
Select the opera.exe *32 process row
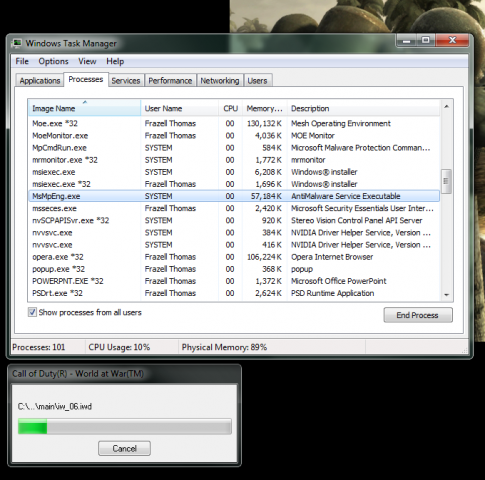click(x=234, y=257)
